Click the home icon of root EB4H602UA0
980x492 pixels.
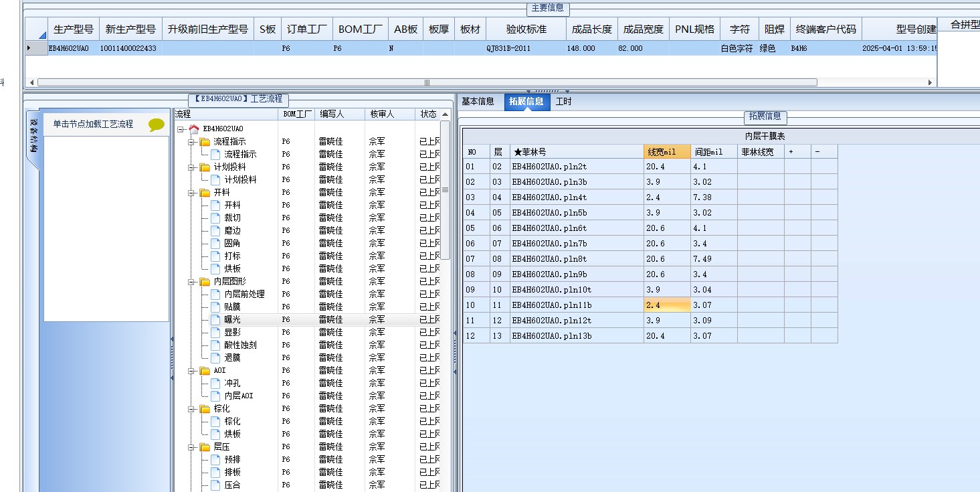point(194,129)
